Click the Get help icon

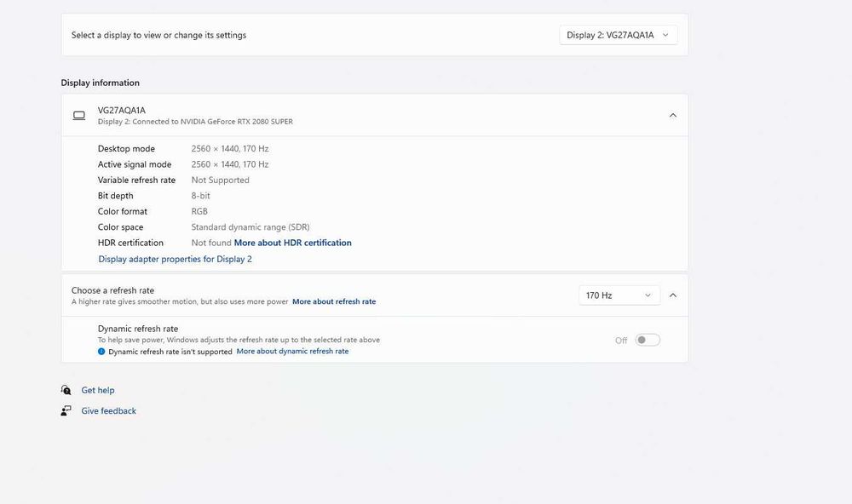click(x=66, y=390)
